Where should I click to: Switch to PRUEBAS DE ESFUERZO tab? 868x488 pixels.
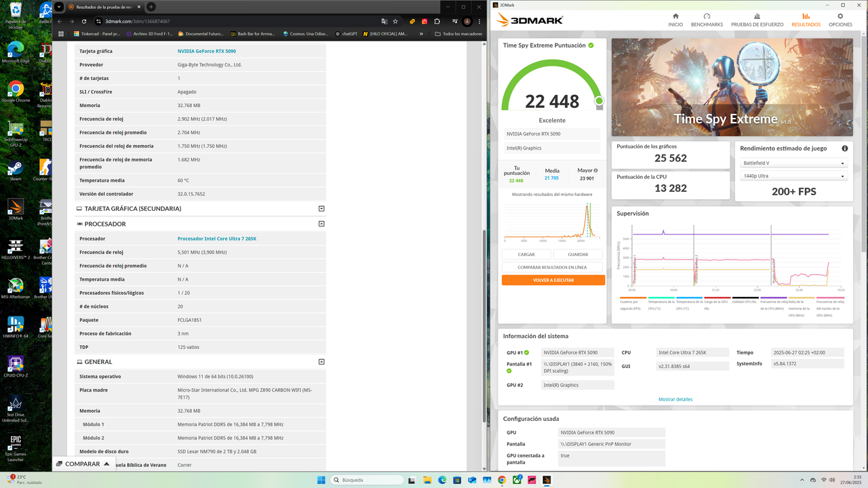757,20
